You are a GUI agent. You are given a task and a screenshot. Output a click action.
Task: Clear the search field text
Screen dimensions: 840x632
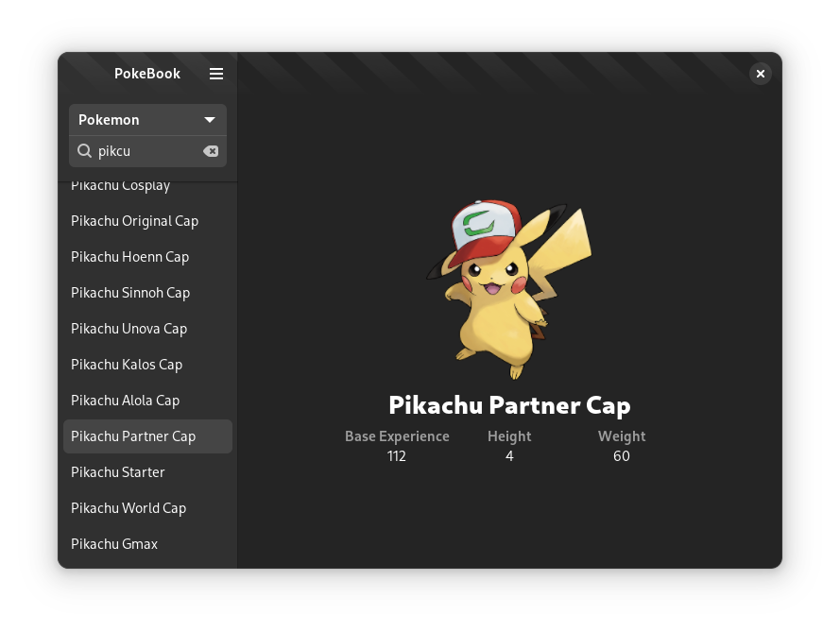click(x=211, y=151)
